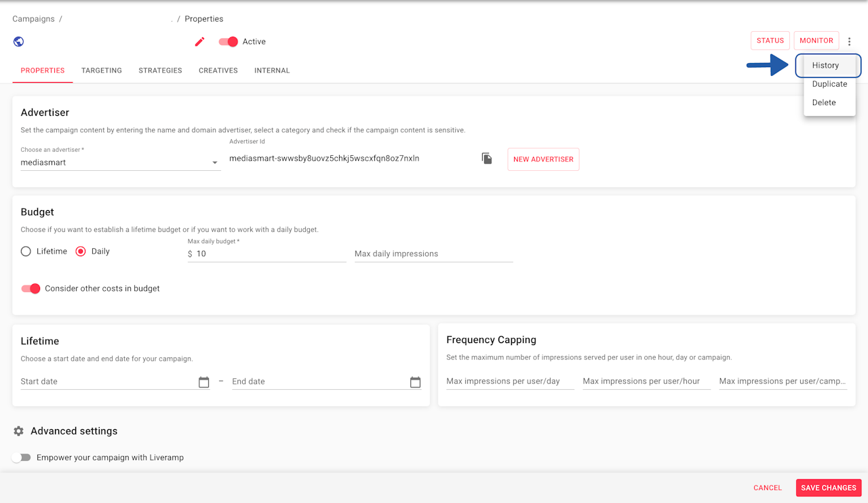Switch to the Targeting tab
The height and width of the screenshot is (503, 868).
click(x=102, y=71)
